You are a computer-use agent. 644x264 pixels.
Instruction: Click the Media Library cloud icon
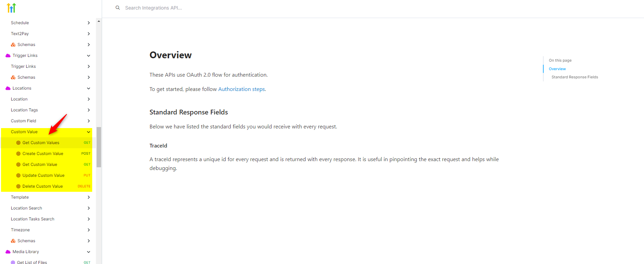(x=8, y=252)
